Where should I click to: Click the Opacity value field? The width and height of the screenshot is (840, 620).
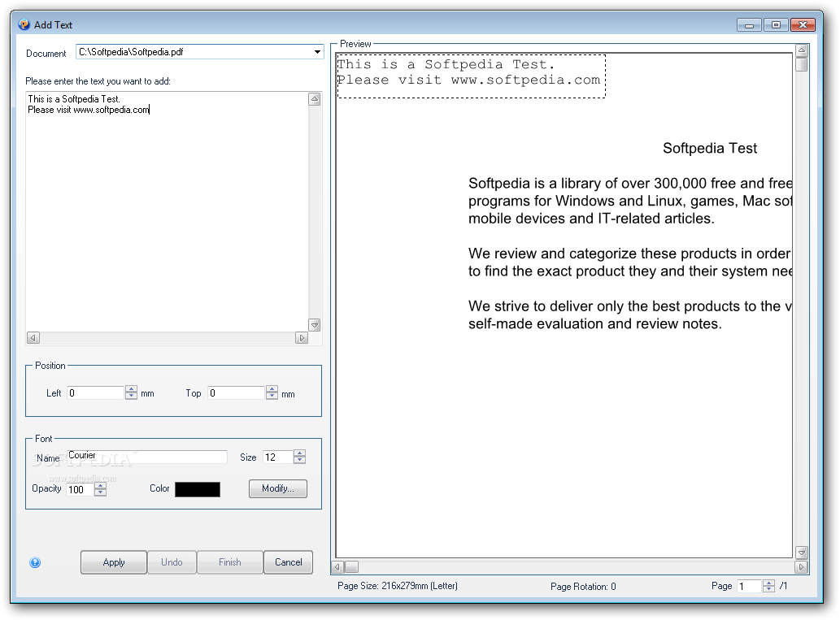click(x=80, y=489)
